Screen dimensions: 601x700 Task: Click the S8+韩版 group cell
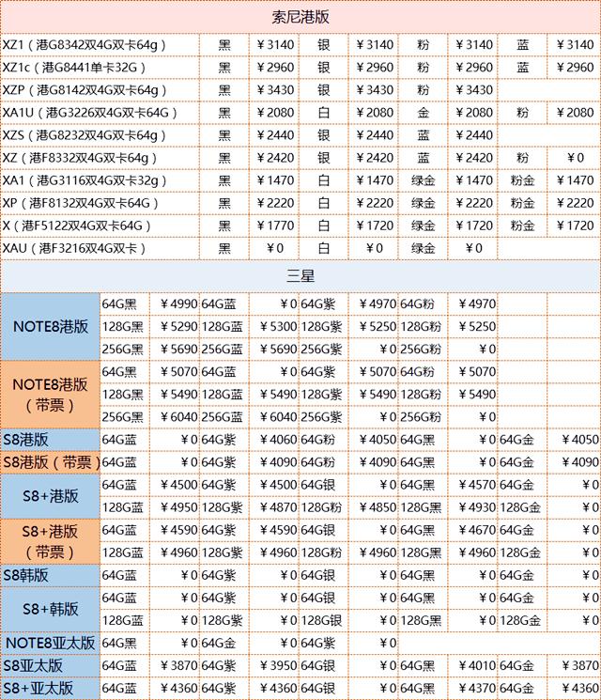[51, 609]
